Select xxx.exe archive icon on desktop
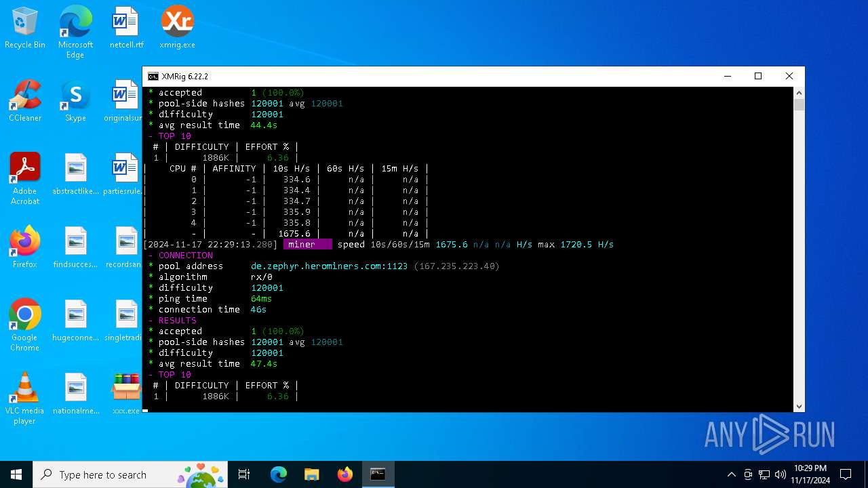 click(x=126, y=394)
